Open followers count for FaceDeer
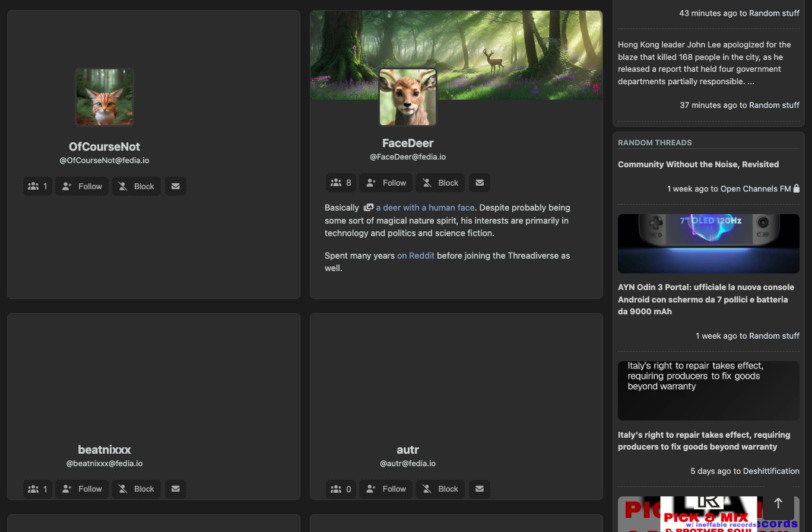812x532 pixels. [341, 183]
